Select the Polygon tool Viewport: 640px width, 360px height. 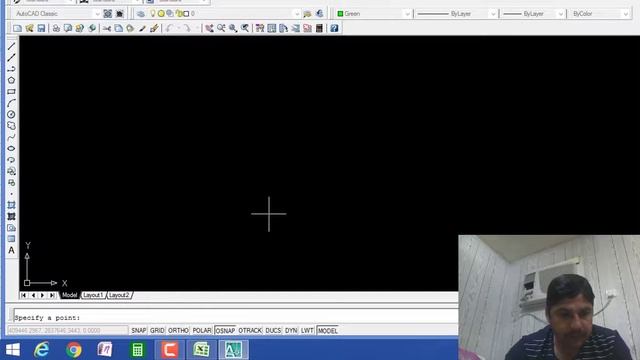click(x=11, y=80)
